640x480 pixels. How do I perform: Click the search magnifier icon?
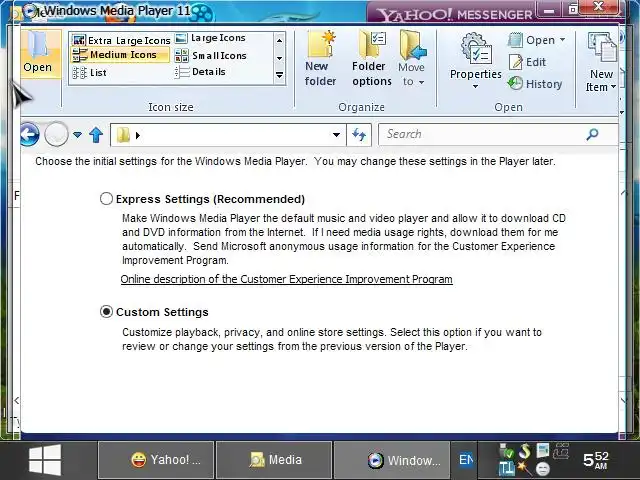click(592, 134)
